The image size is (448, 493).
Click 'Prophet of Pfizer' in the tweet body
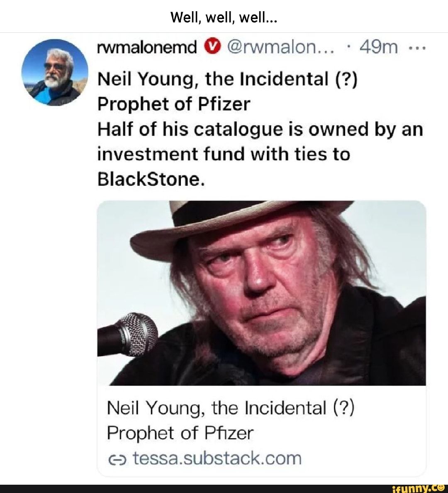174,104
